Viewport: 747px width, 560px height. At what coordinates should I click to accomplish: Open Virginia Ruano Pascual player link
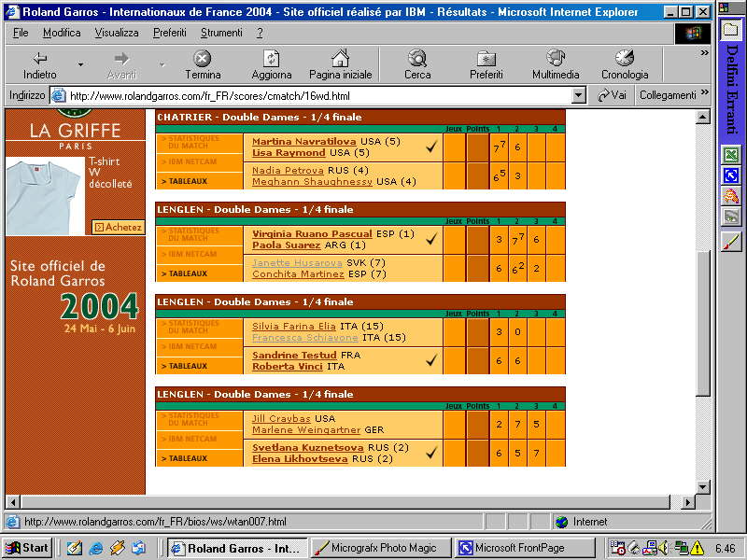312,234
